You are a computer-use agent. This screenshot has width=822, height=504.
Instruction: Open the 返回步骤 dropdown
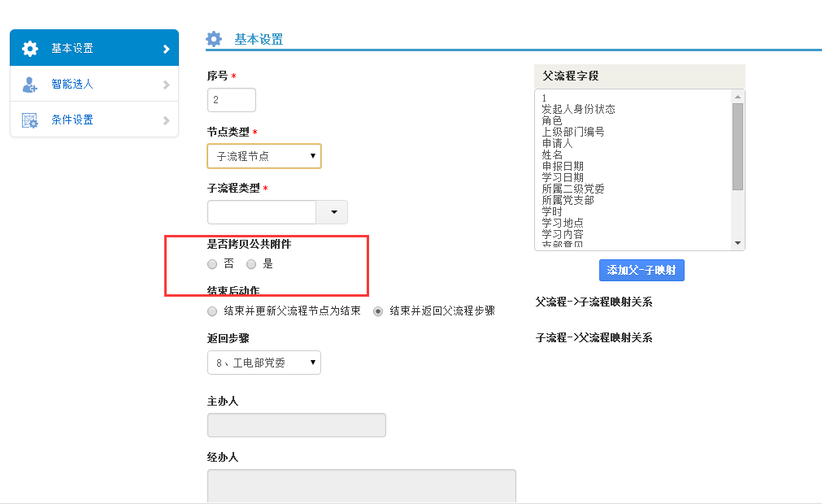pos(264,363)
